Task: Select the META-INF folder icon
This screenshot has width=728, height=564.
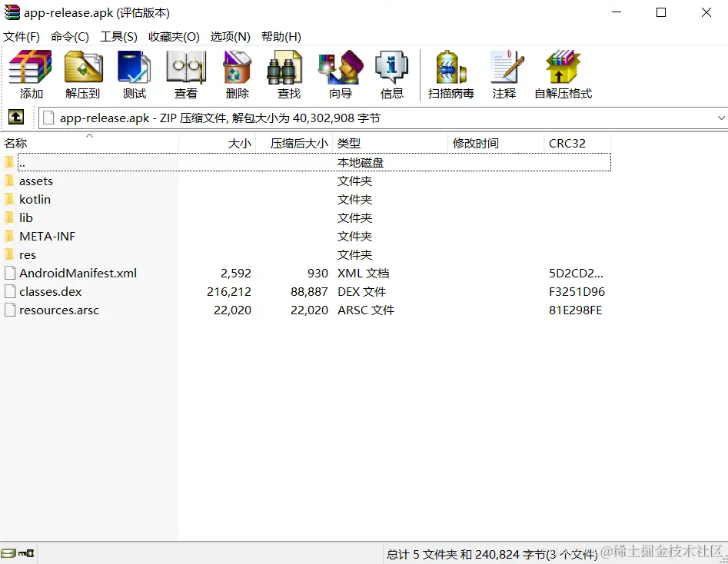Action: (9, 236)
